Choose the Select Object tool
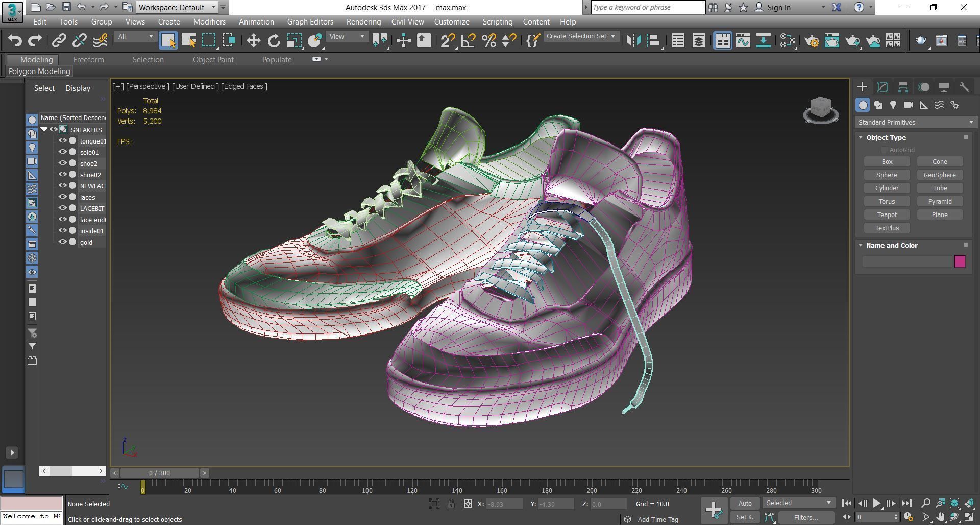This screenshot has width=980, height=525. point(168,41)
